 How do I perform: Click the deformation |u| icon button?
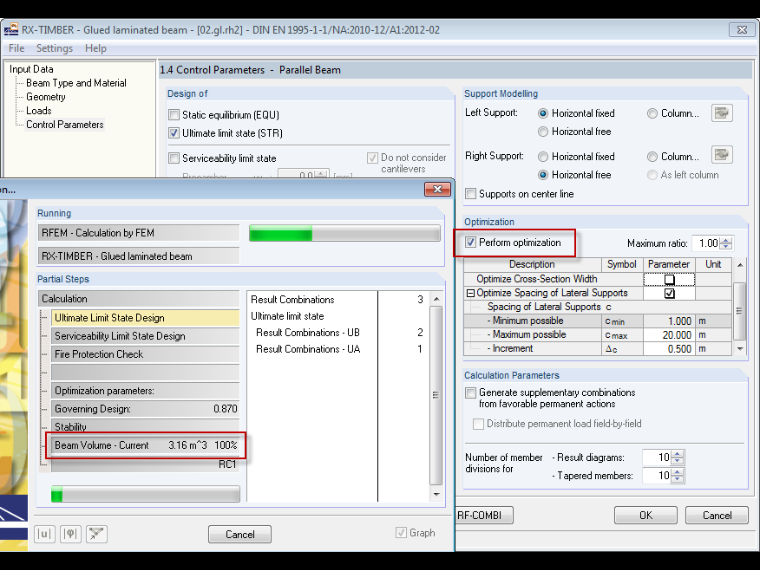45,534
